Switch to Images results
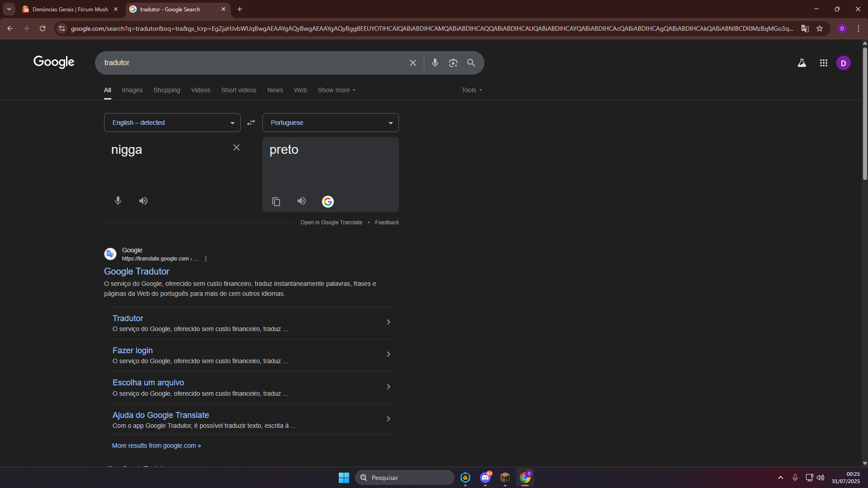 click(x=132, y=90)
